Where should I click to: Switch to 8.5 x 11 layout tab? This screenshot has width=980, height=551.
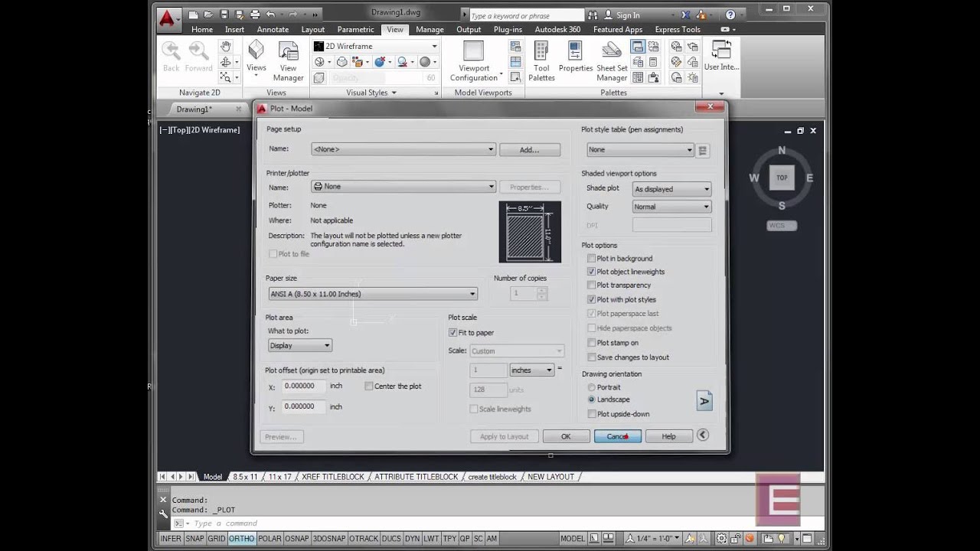click(x=245, y=477)
